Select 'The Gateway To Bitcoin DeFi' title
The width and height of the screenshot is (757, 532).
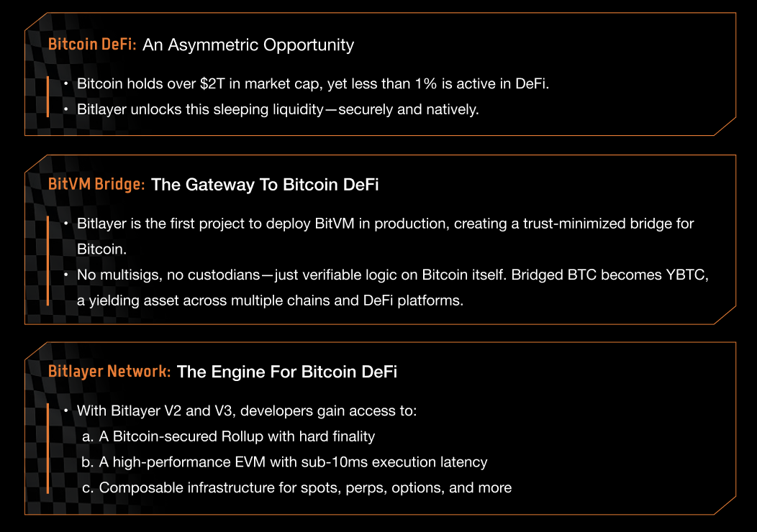click(265, 185)
